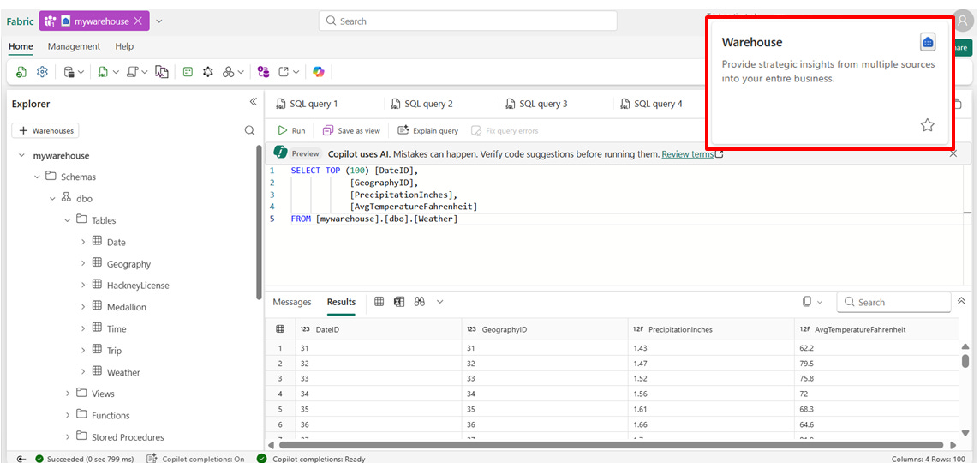Run the current SQL query
The height and width of the screenshot is (463, 980).
[x=291, y=131]
